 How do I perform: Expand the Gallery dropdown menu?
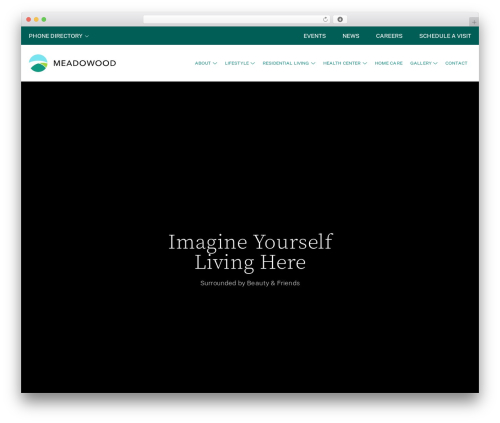click(x=423, y=63)
